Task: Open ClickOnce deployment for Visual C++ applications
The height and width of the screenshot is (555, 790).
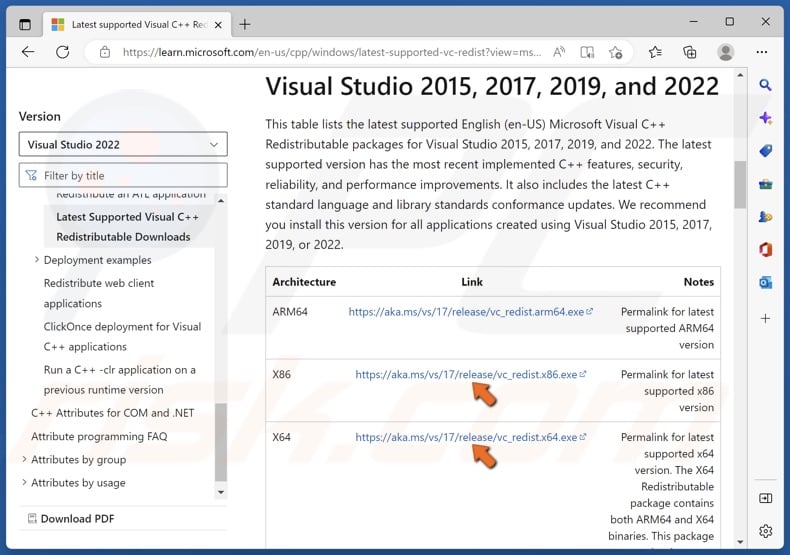Action: [122, 336]
